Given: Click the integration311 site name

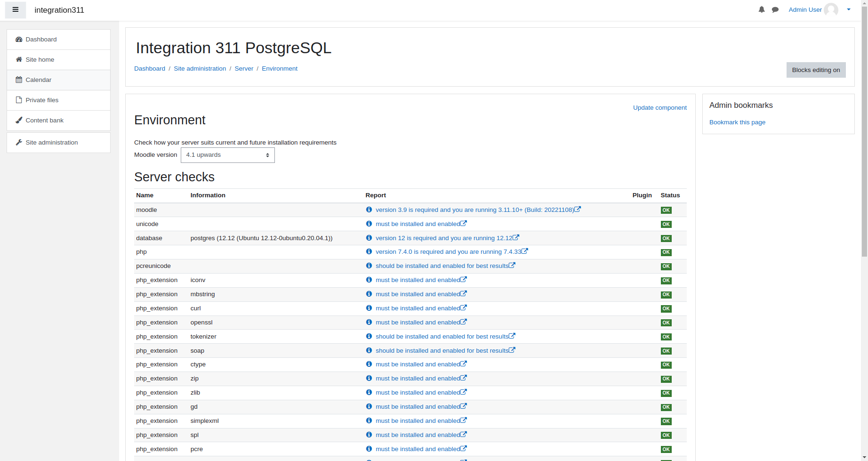Looking at the screenshot, I should 59,10.
